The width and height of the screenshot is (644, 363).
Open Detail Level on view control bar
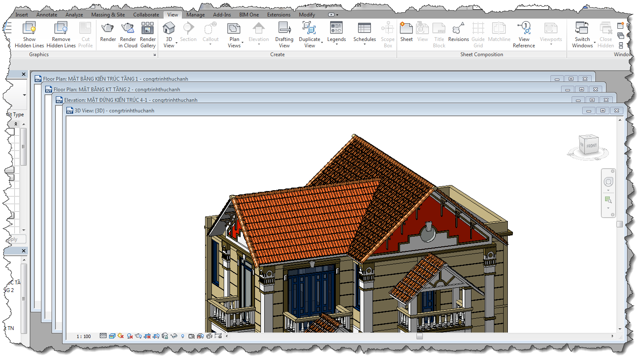[103, 336]
